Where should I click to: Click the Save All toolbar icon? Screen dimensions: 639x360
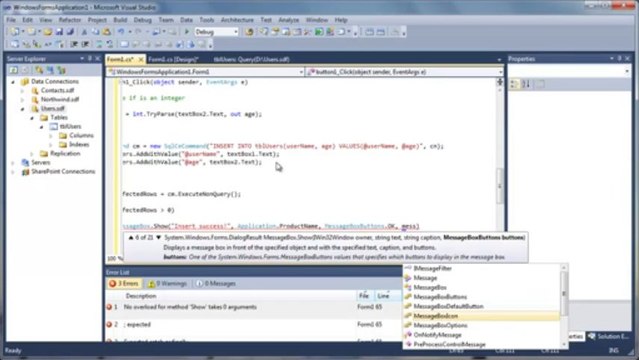click(70, 32)
